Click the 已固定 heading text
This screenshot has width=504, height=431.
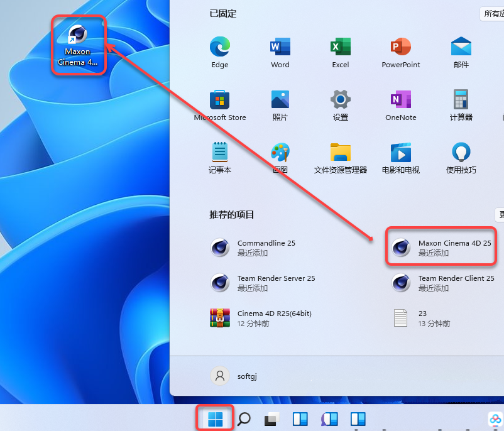point(222,14)
